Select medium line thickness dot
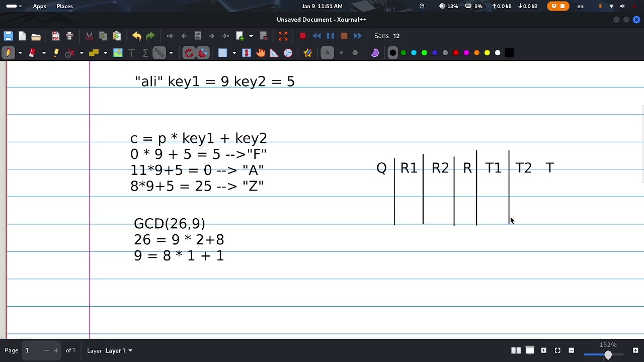This screenshot has height=362, width=644. click(x=341, y=53)
